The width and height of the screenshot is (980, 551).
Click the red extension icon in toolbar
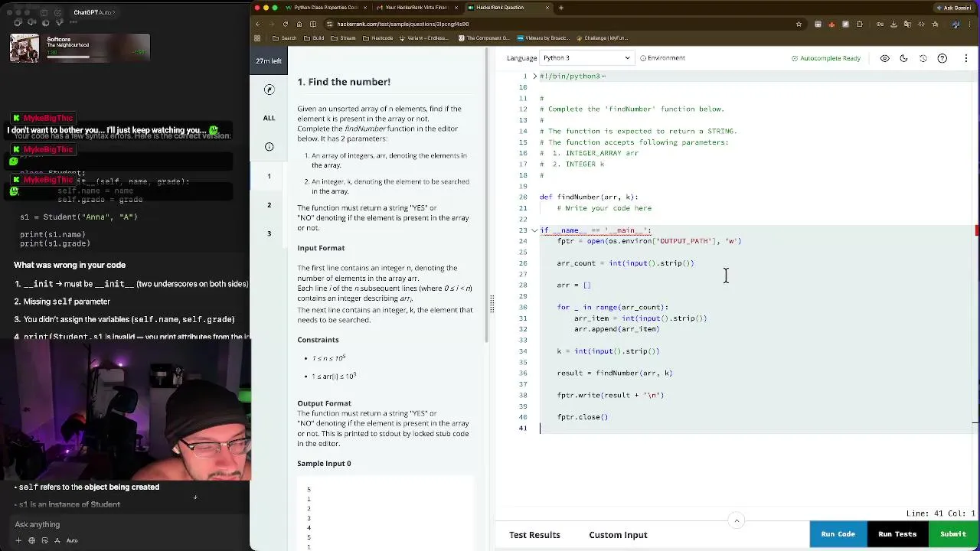coord(831,24)
